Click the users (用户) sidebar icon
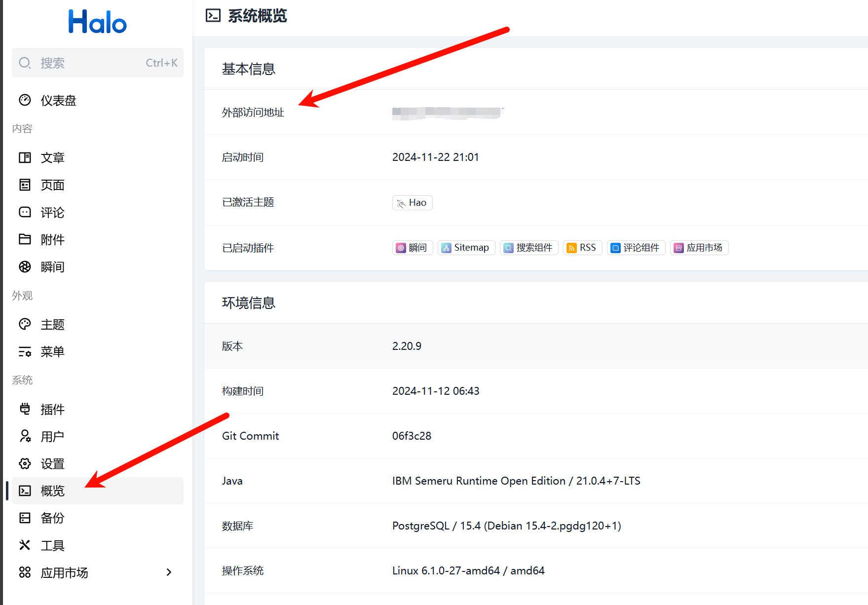The height and width of the screenshot is (605, 868). tap(25, 436)
